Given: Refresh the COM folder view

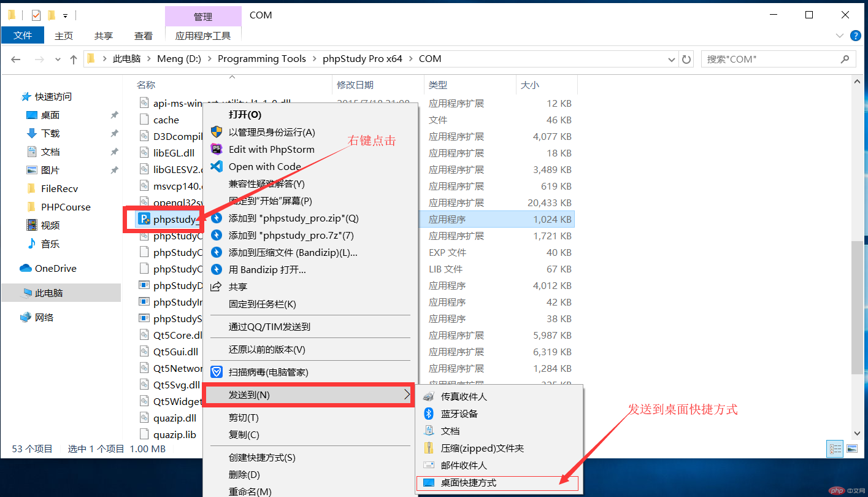Looking at the screenshot, I should click(x=686, y=59).
